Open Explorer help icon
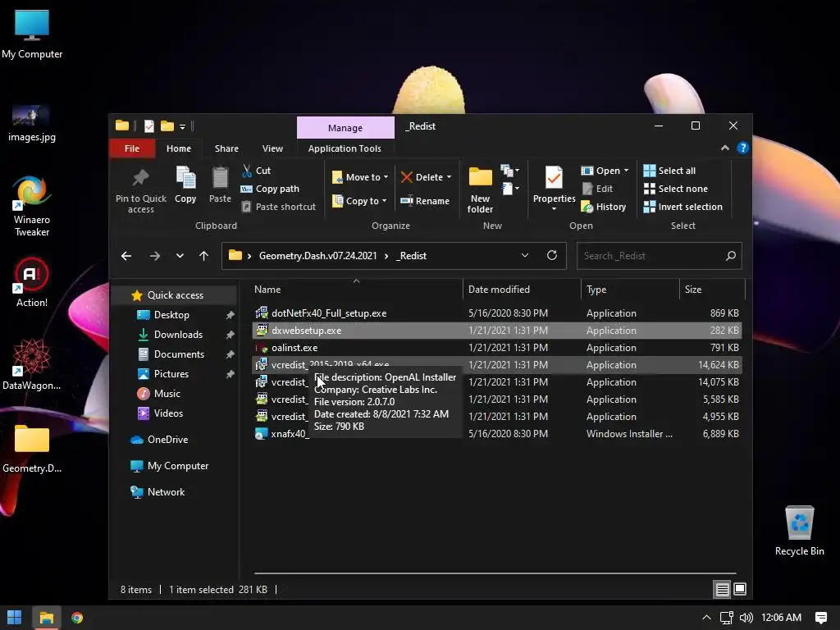 tap(742, 148)
